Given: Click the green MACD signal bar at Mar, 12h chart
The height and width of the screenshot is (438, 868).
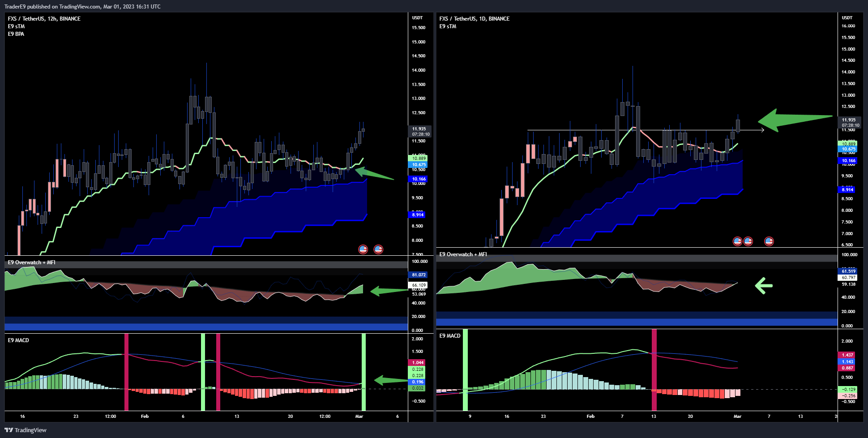Looking at the screenshot, I should tap(363, 372).
